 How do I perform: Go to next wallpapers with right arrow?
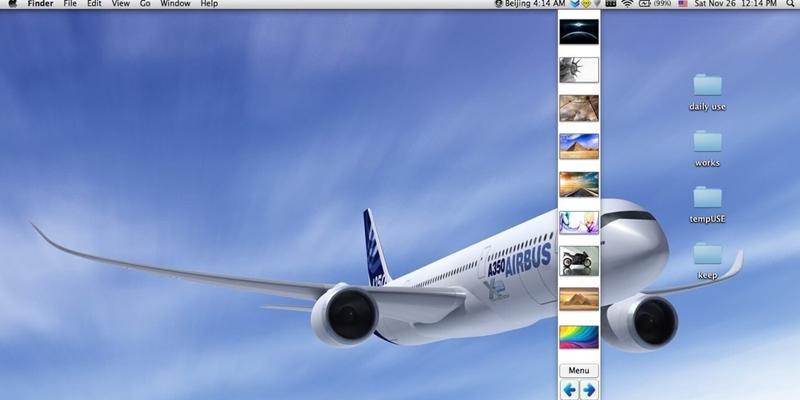(x=589, y=390)
